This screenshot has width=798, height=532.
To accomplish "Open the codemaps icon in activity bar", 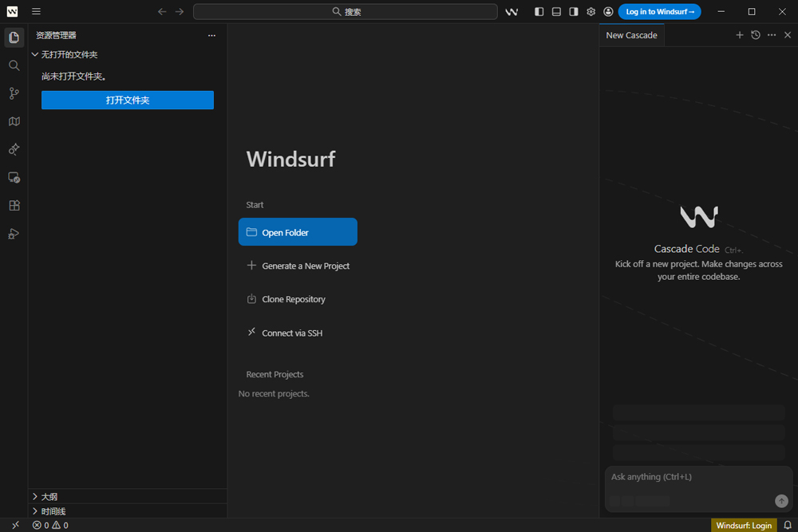I will click(x=14, y=121).
